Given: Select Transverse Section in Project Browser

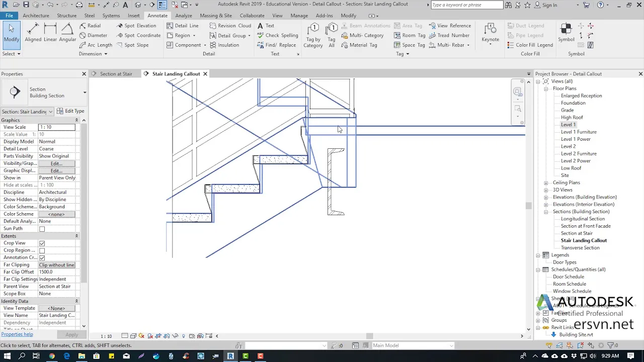Looking at the screenshot, I should tap(580, 248).
